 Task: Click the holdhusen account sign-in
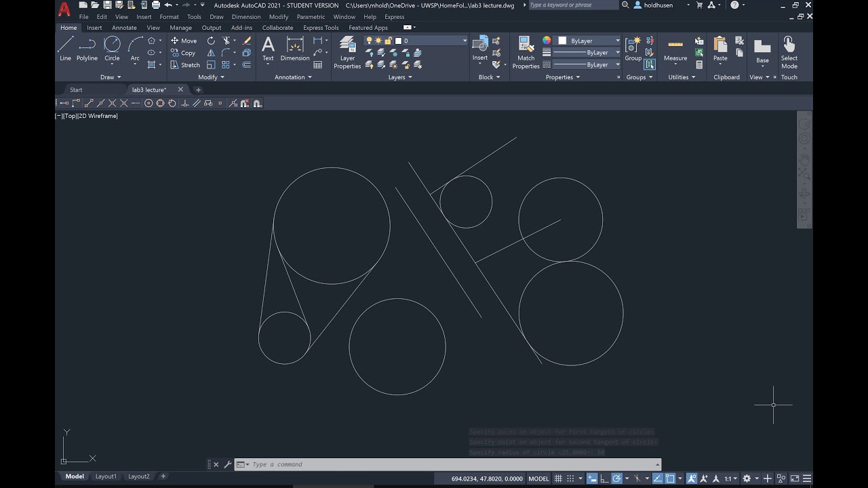tap(657, 5)
